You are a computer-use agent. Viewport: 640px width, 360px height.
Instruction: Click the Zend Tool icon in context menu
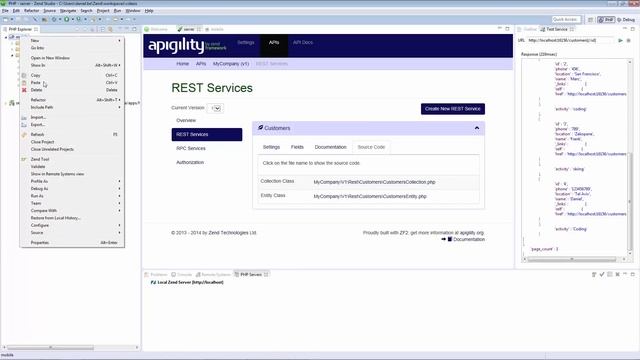[24, 159]
